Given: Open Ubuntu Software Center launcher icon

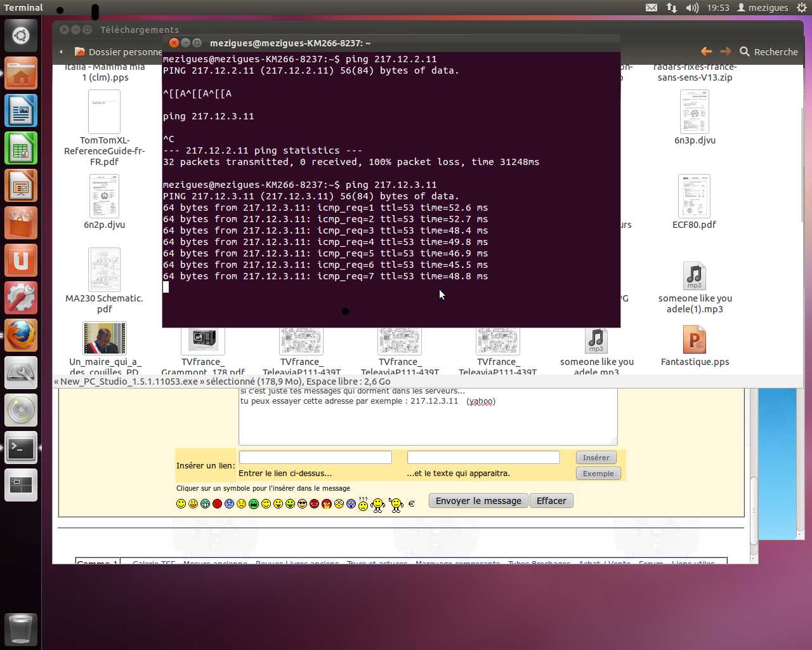Looking at the screenshot, I should [x=21, y=223].
